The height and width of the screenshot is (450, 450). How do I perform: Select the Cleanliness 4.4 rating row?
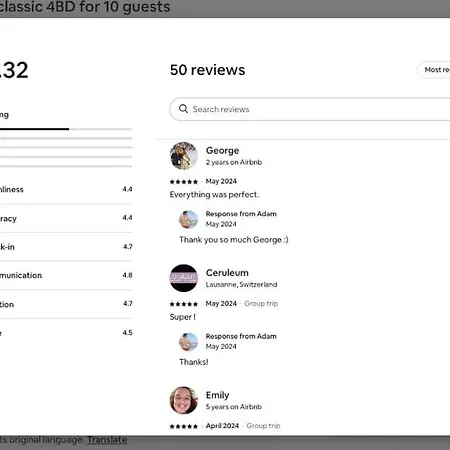point(66,189)
